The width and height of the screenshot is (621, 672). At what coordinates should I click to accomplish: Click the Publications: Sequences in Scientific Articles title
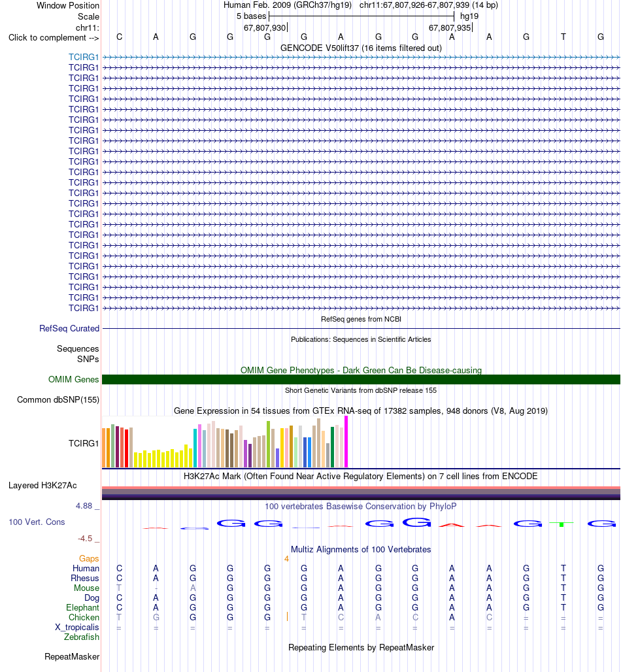pos(361,339)
